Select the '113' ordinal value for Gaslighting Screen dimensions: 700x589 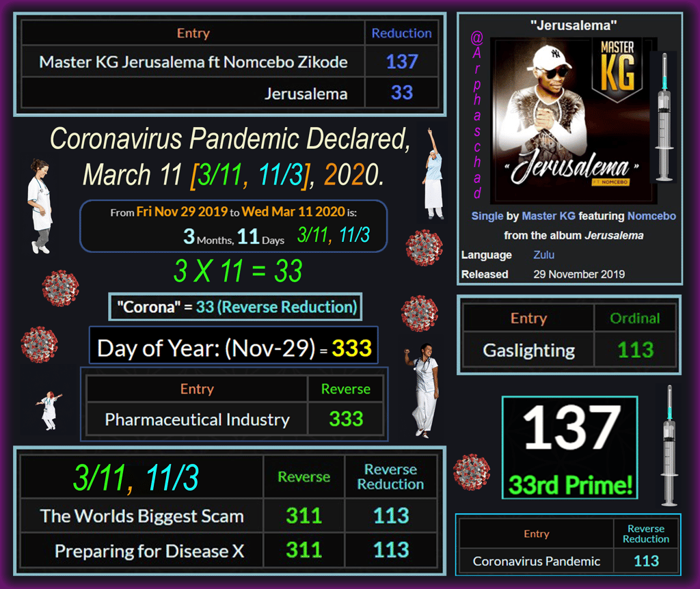click(x=635, y=350)
